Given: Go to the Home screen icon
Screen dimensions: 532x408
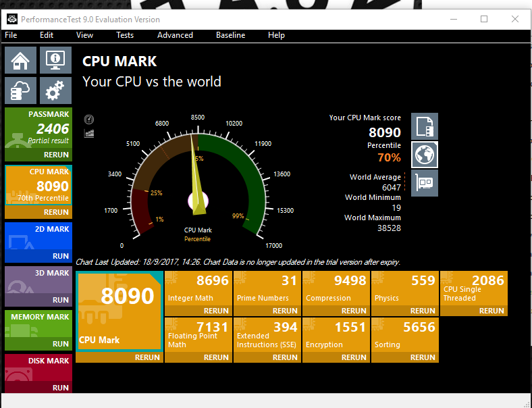Looking at the screenshot, I should (21, 60).
